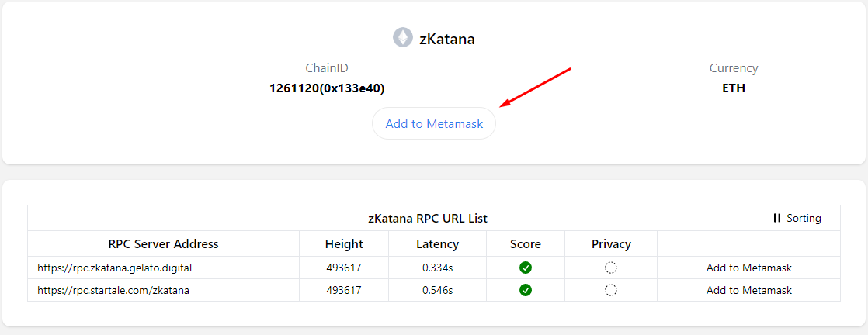Image resolution: width=868 pixels, height=335 pixels.
Task: Click the green score checkmark for gelato RPC
Action: coord(526,268)
